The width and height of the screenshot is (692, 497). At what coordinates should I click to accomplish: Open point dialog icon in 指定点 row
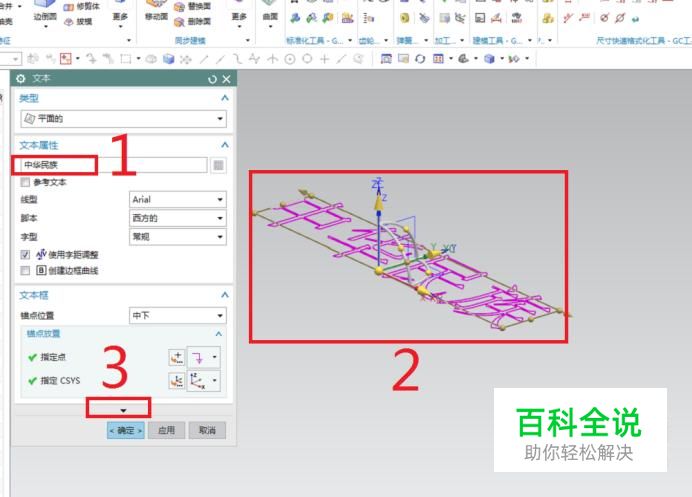click(x=177, y=357)
